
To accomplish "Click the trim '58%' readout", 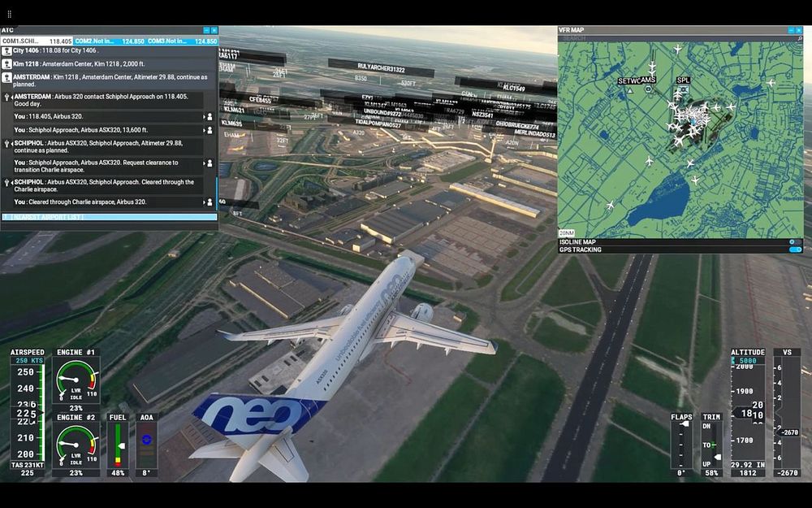I will coord(711,473).
